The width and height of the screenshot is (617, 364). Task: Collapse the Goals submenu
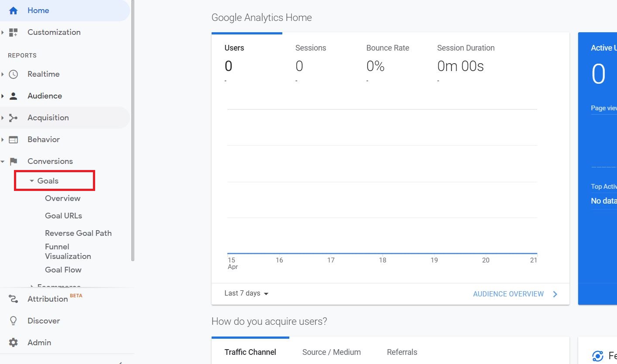pyautogui.click(x=32, y=181)
